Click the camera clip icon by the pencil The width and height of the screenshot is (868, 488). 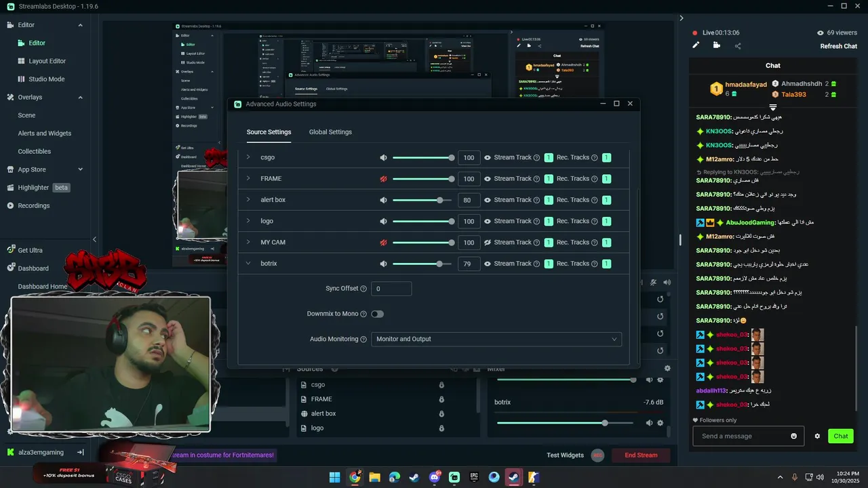click(717, 45)
